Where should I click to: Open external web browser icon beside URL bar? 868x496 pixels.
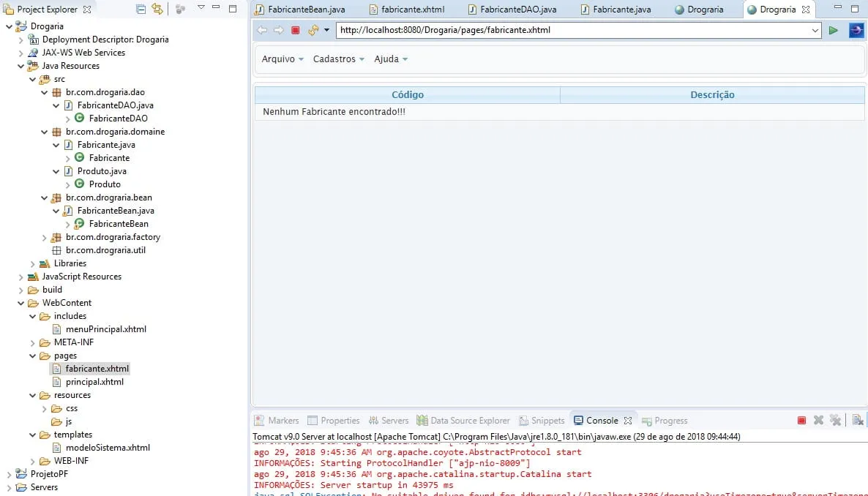tap(856, 30)
